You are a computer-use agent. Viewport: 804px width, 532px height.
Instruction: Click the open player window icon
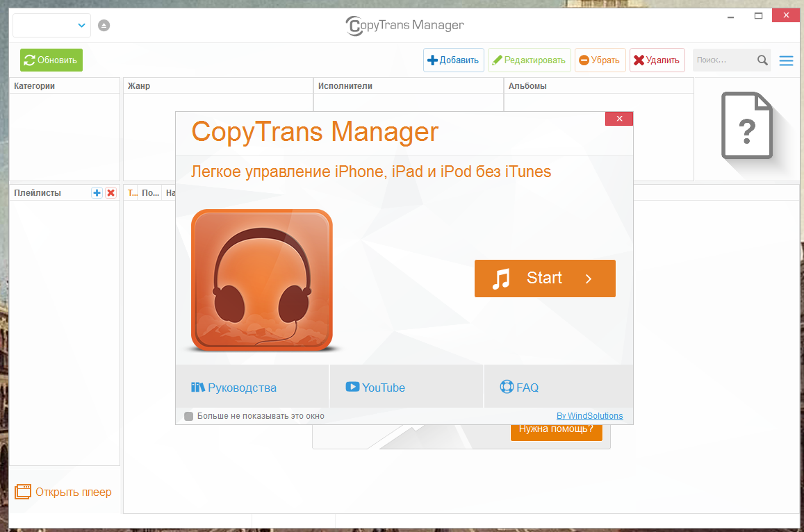click(22, 492)
